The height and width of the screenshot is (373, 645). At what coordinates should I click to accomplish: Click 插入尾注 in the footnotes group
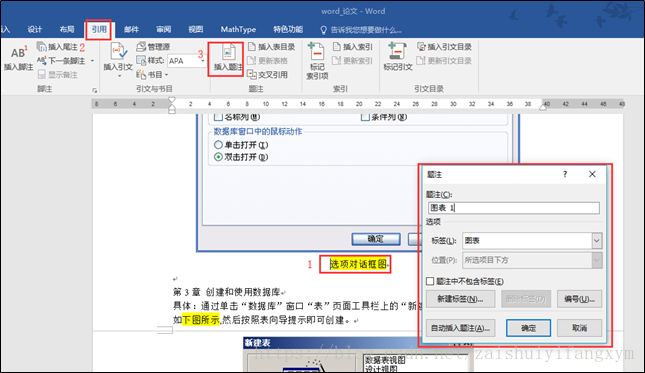point(57,47)
